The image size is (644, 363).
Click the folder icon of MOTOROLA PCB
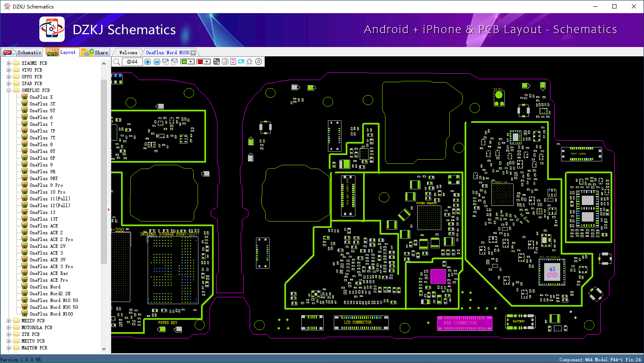(17, 327)
